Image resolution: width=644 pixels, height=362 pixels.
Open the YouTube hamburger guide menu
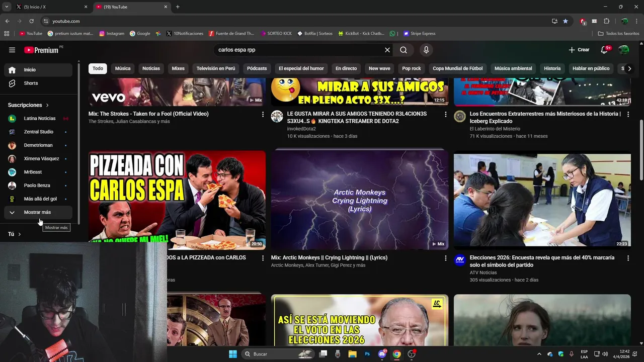[x=12, y=50]
